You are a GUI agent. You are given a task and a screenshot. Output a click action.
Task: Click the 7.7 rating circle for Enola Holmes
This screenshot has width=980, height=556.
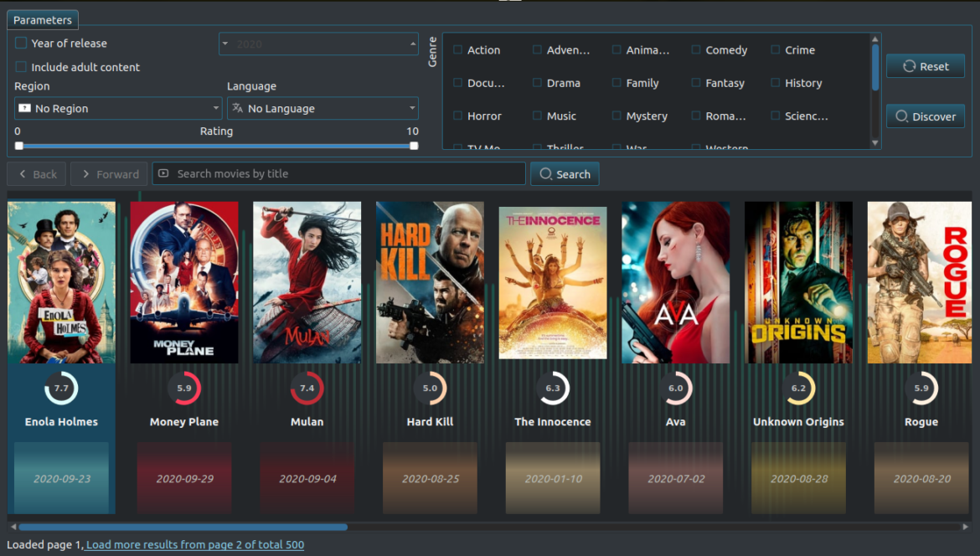tap(61, 389)
